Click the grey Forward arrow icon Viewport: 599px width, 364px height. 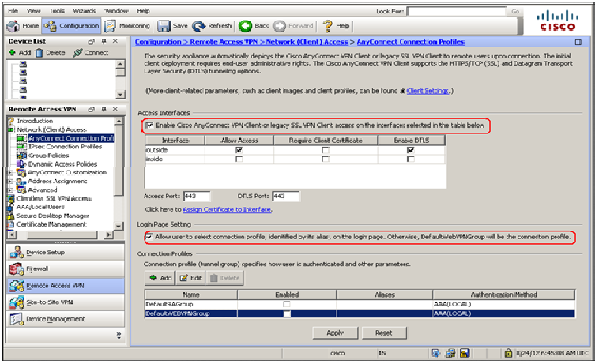coord(280,26)
